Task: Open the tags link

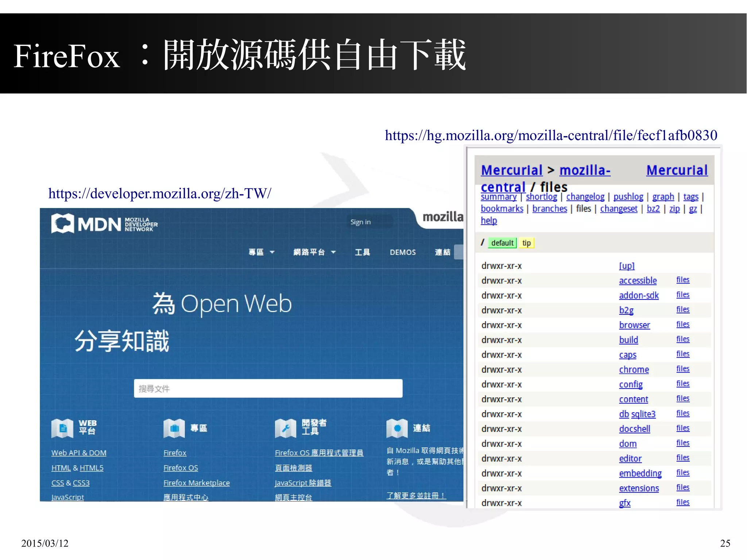Action: point(691,197)
